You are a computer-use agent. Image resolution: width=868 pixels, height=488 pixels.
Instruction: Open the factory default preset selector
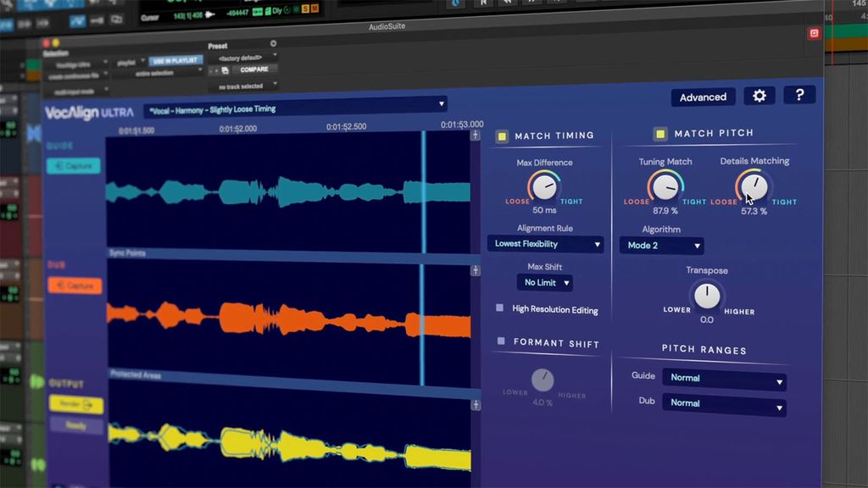(x=246, y=56)
